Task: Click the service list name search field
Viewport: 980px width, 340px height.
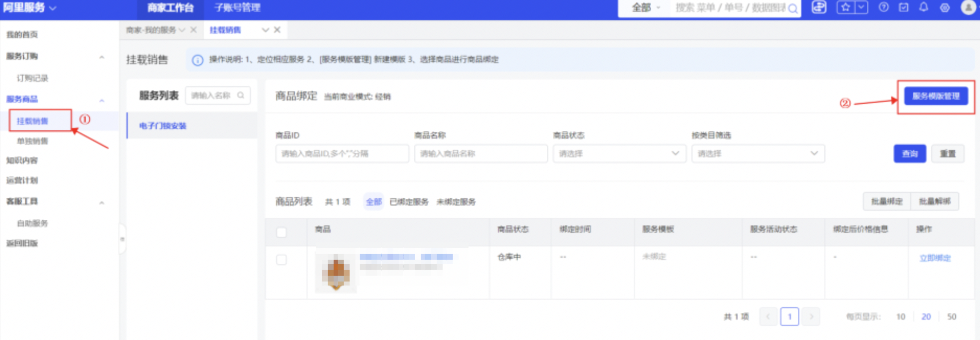Action: pos(218,95)
